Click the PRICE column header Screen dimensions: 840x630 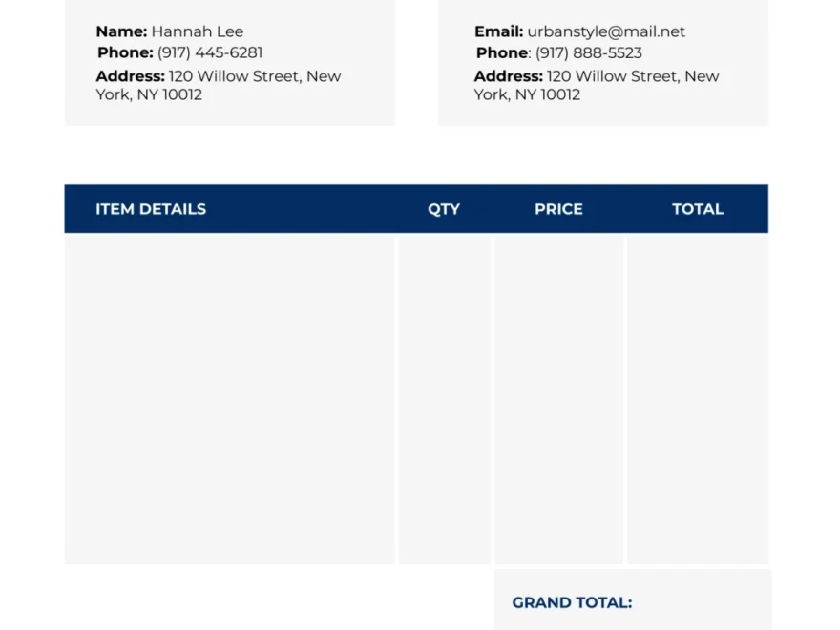click(x=558, y=209)
